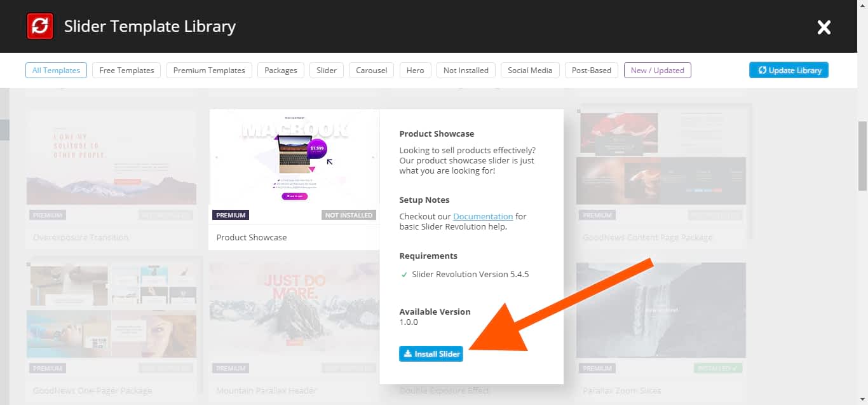Click the Available Version heading
868x405 pixels.
435,312
